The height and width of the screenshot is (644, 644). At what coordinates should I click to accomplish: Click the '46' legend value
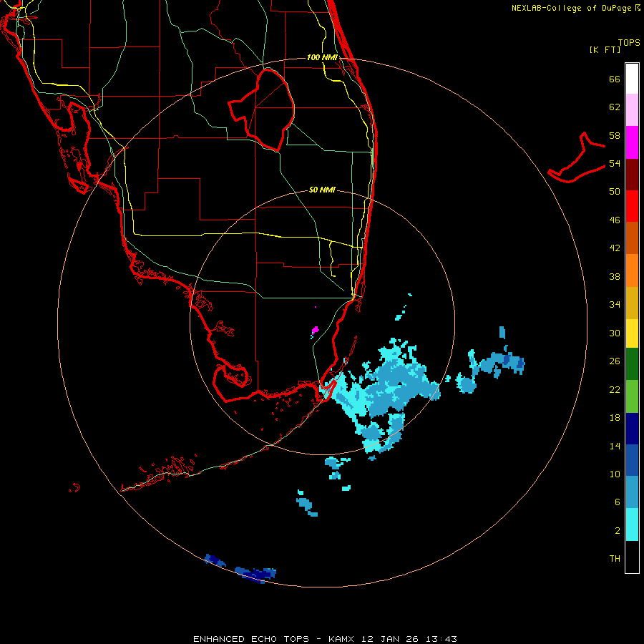pos(615,220)
